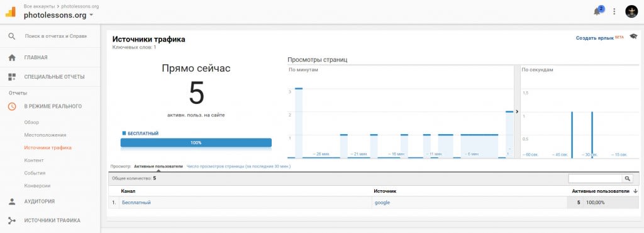
Task: Click the Поиск в отчетах search field
Action: click(56, 36)
